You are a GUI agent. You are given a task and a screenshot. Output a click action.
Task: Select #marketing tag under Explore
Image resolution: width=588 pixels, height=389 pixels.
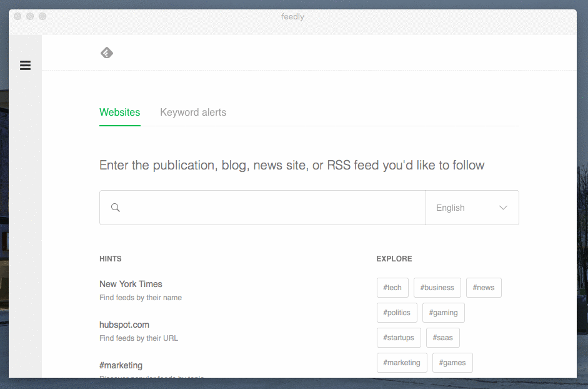(402, 363)
